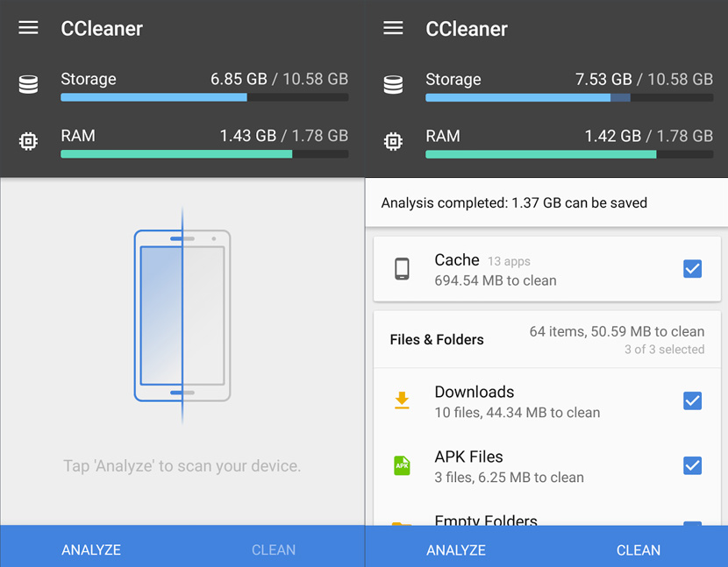Uncheck the APK Files checkbox

pyautogui.click(x=692, y=465)
